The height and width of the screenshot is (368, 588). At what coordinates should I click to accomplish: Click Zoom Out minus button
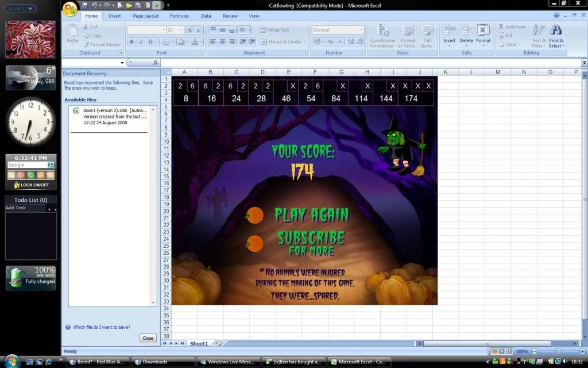tap(535, 351)
